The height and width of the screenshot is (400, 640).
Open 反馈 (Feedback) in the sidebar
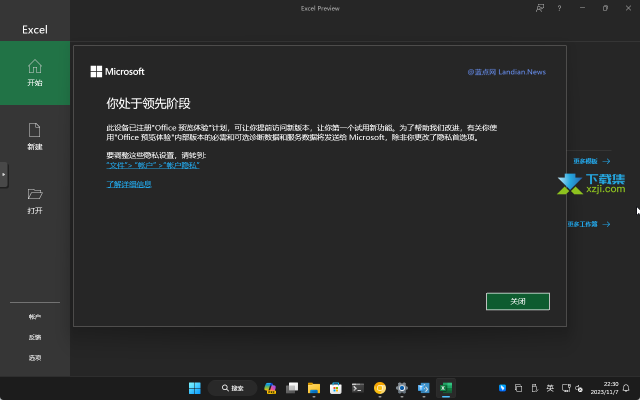pos(35,337)
